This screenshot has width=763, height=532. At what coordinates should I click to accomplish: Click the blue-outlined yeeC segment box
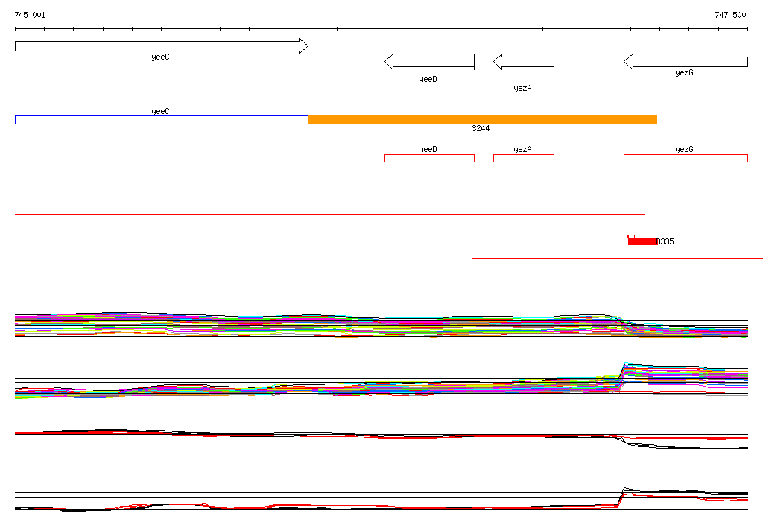(x=162, y=120)
